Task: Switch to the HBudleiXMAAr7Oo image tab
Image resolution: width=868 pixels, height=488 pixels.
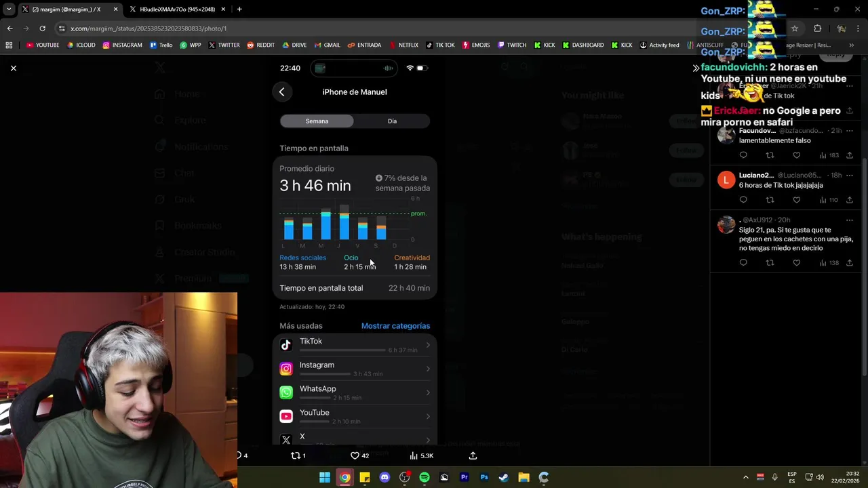Action: point(176,9)
